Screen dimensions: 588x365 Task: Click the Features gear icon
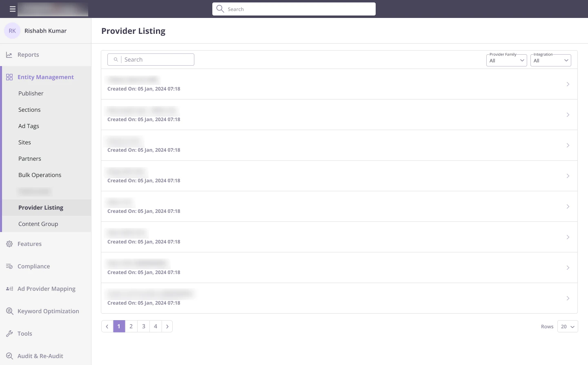(x=9, y=244)
